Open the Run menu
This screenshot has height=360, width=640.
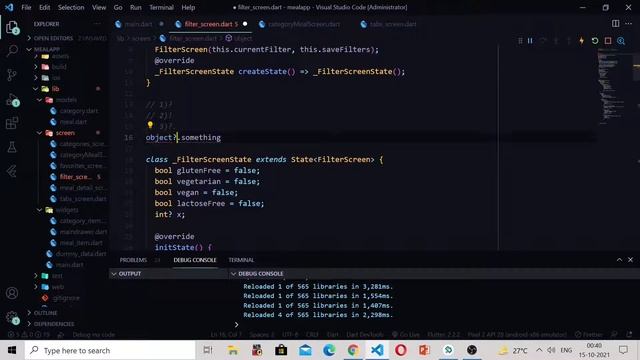pos(136,7)
